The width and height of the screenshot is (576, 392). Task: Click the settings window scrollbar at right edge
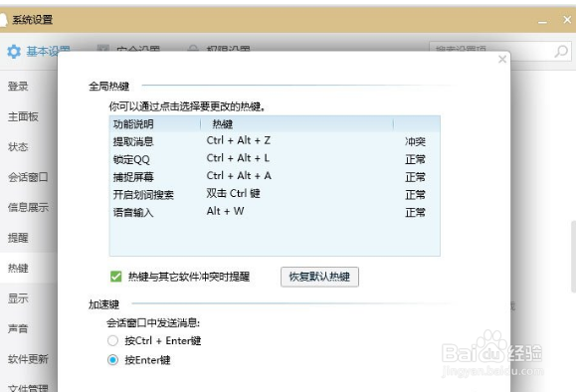coord(573,256)
